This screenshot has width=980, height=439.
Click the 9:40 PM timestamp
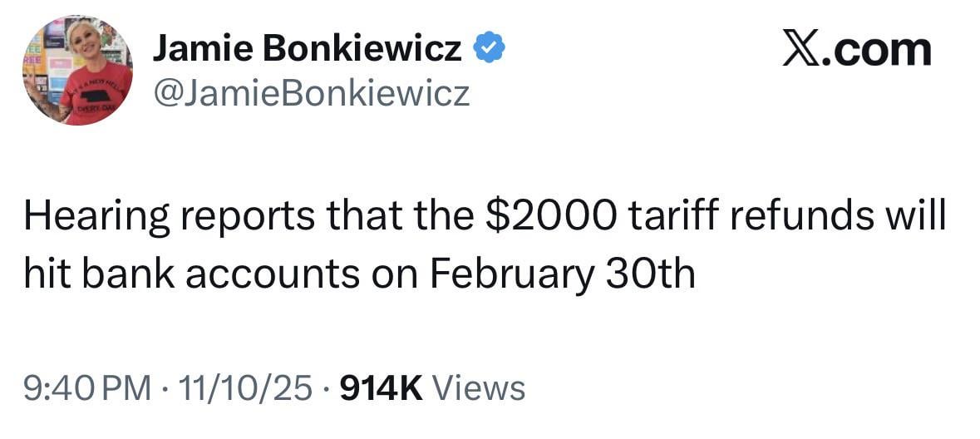coord(87,387)
